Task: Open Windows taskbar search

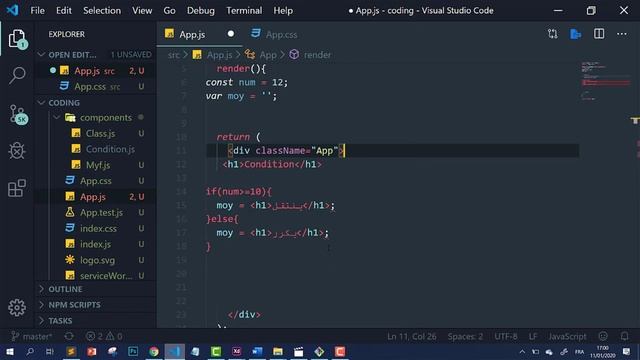Action: (x=30, y=351)
